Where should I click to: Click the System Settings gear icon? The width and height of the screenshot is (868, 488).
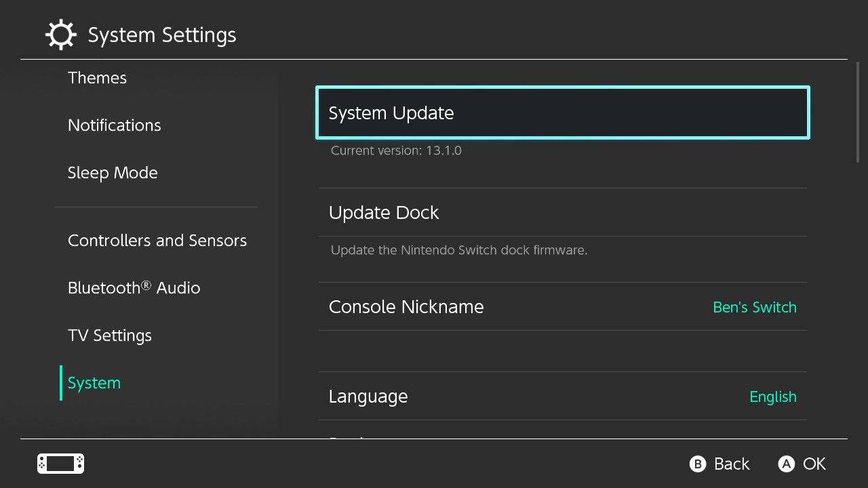click(x=60, y=34)
